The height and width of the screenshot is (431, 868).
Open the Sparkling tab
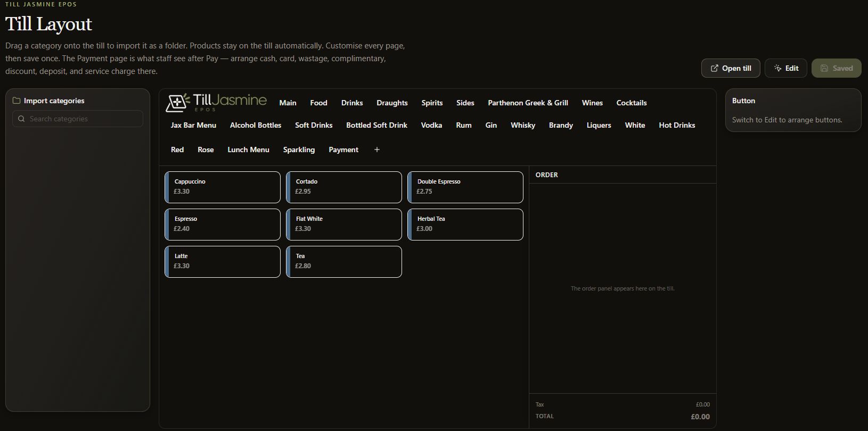(299, 150)
